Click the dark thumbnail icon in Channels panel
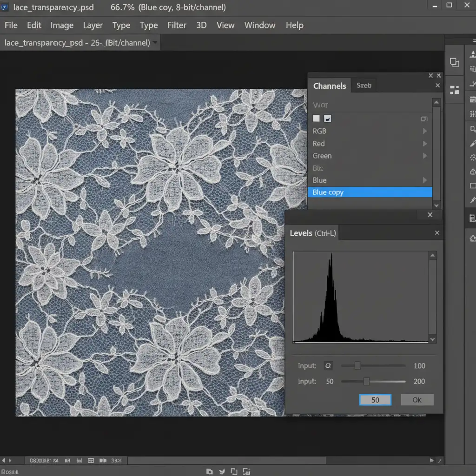This screenshot has height=476, width=476. [x=327, y=119]
